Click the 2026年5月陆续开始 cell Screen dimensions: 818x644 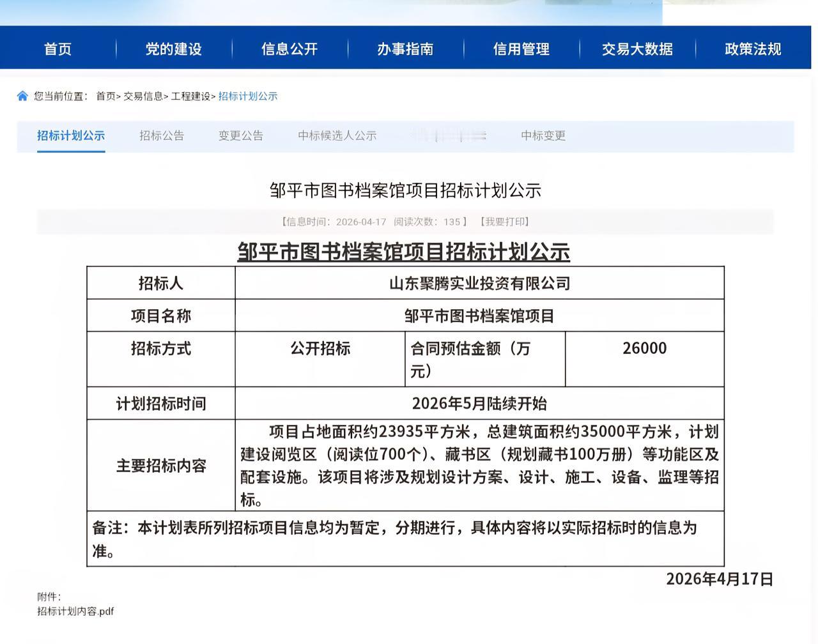tap(480, 404)
